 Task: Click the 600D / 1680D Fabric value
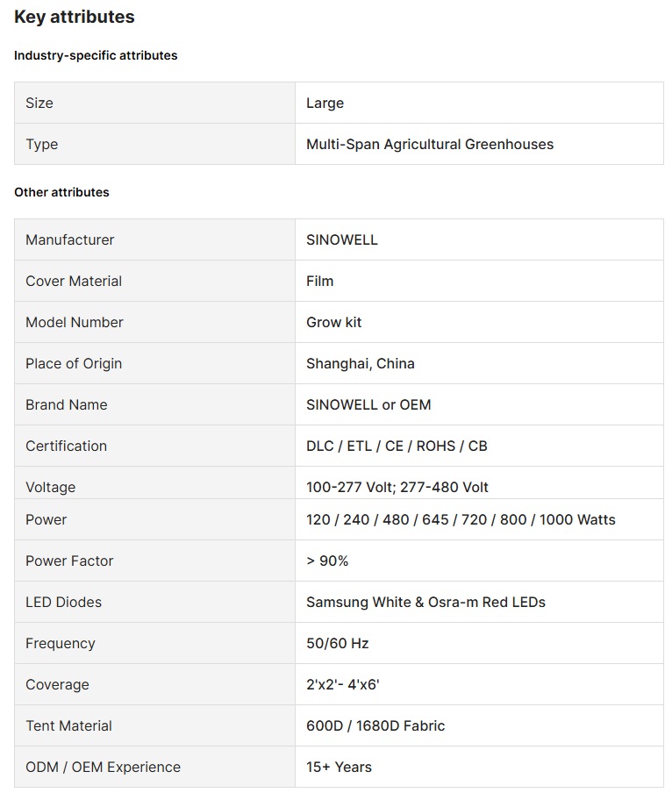[375, 725]
